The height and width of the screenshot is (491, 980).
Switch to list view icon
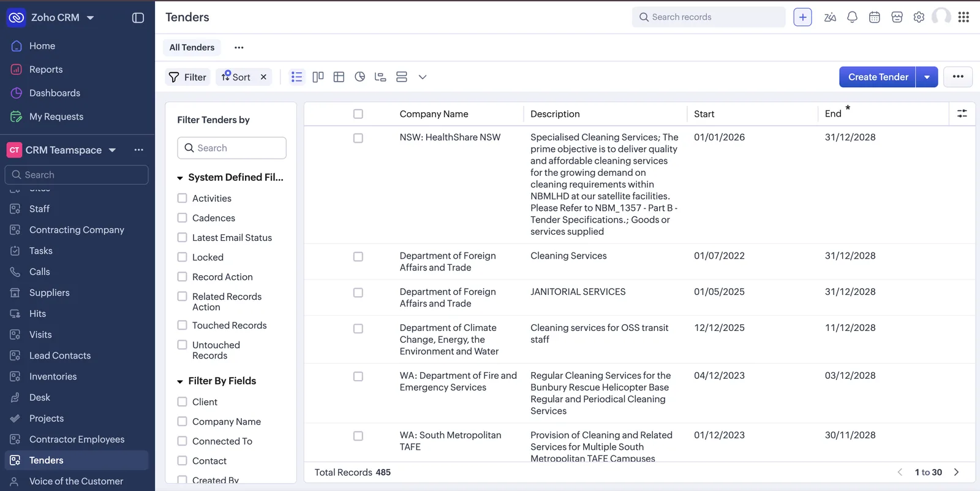(x=297, y=77)
